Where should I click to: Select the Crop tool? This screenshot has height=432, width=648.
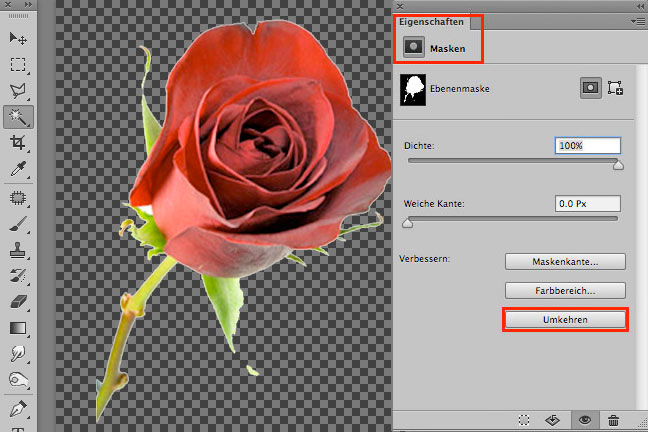pyautogui.click(x=18, y=144)
